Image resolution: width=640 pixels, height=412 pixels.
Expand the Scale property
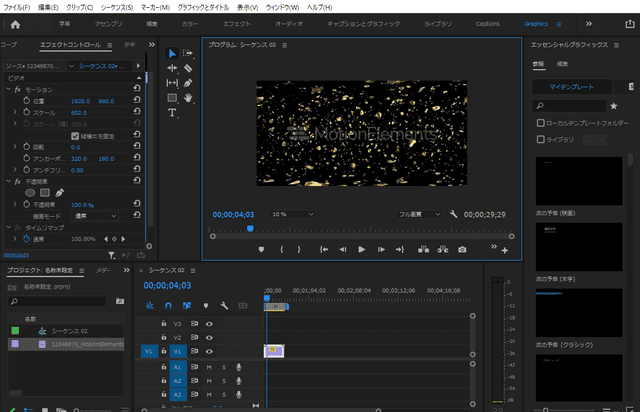pos(15,112)
